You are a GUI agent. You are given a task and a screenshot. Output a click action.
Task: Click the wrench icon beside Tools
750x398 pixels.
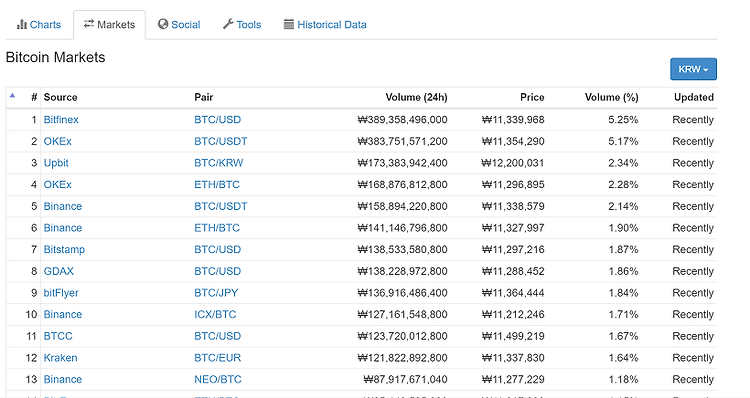(x=228, y=24)
